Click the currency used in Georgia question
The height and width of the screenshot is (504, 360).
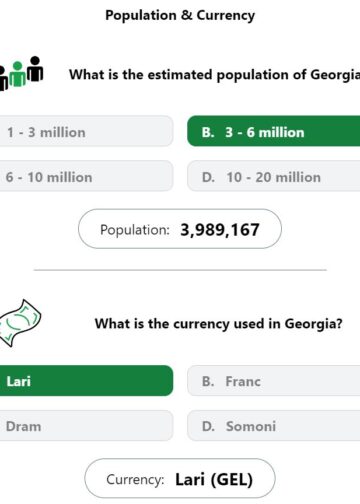[x=219, y=324]
